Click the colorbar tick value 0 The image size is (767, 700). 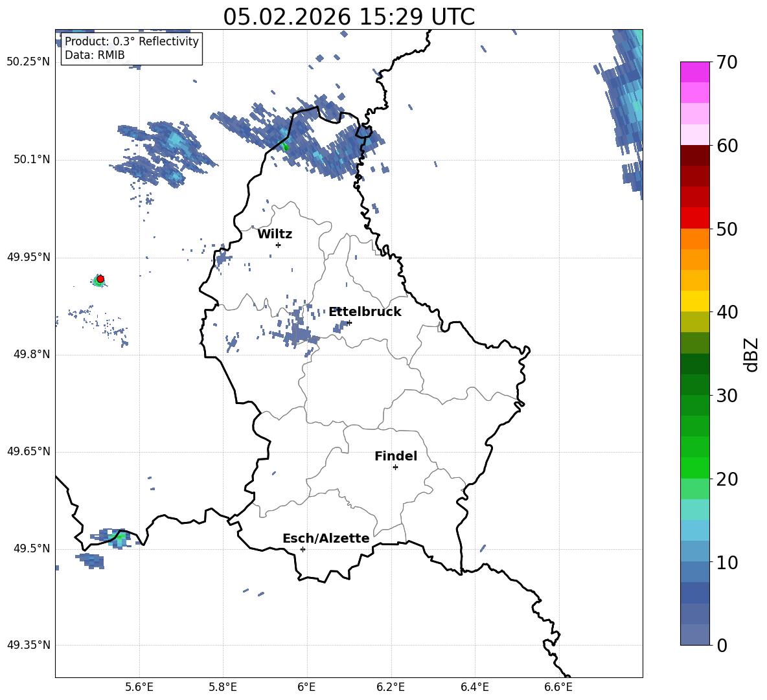[722, 646]
